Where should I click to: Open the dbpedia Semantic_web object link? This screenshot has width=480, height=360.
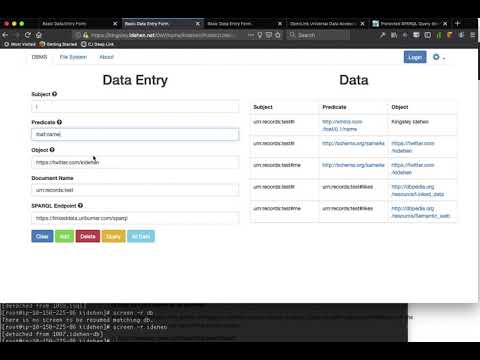(420, 212)
